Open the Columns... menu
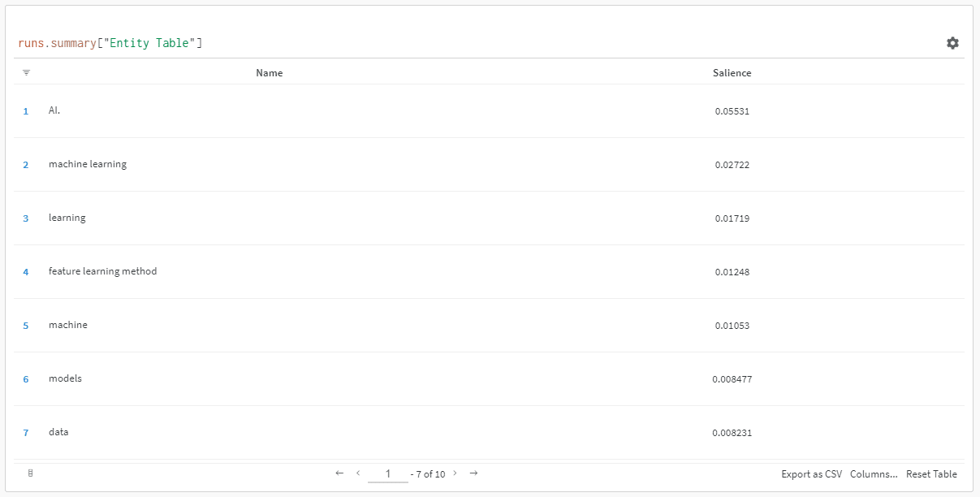Image resolution: width=980 pixels, height=497 pixels. coord(874,474)
